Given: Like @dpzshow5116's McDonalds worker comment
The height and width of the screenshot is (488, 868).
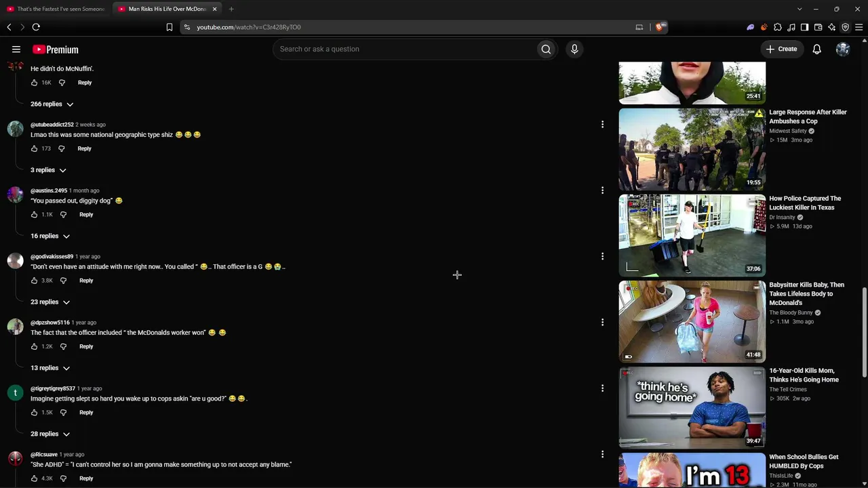Looking at the screenshot, I should [x=34, y=346].
